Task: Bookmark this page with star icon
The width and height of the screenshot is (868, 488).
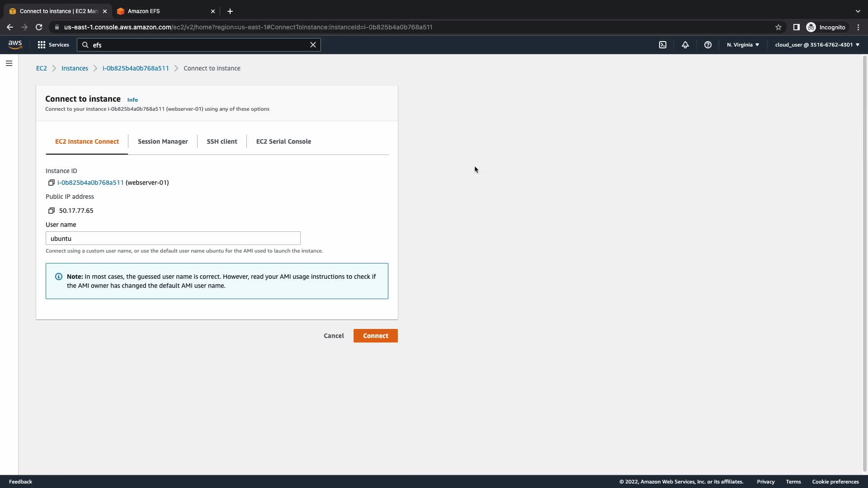Action: click(x=778, y=27)
